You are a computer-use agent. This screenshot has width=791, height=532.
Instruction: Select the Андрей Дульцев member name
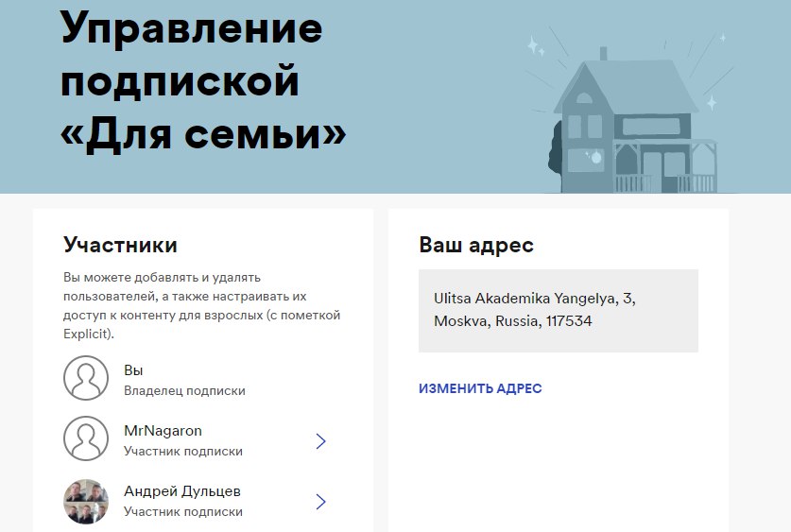(x=182, y=491)
